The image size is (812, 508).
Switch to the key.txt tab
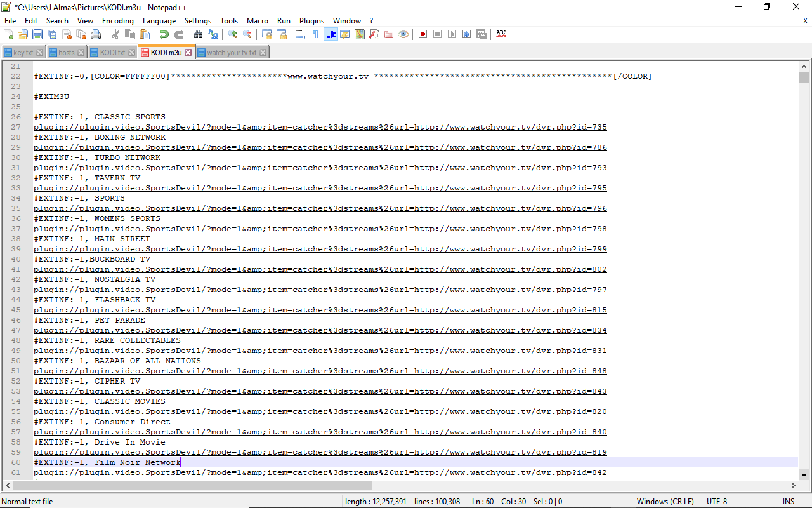click(23, 53)
